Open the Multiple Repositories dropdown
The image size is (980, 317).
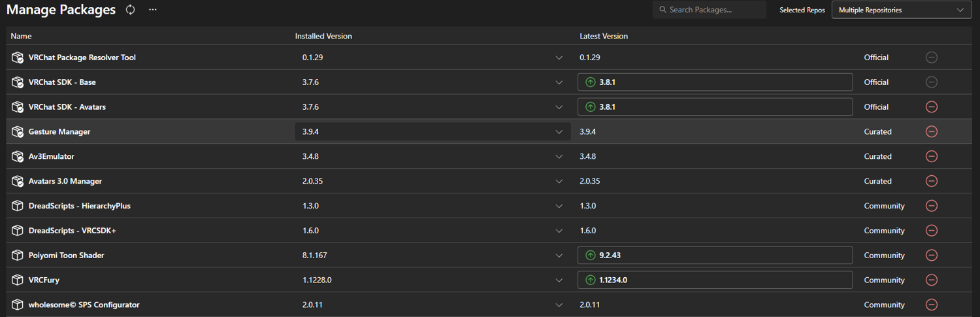pyautogui.click(x=901, y=10)
